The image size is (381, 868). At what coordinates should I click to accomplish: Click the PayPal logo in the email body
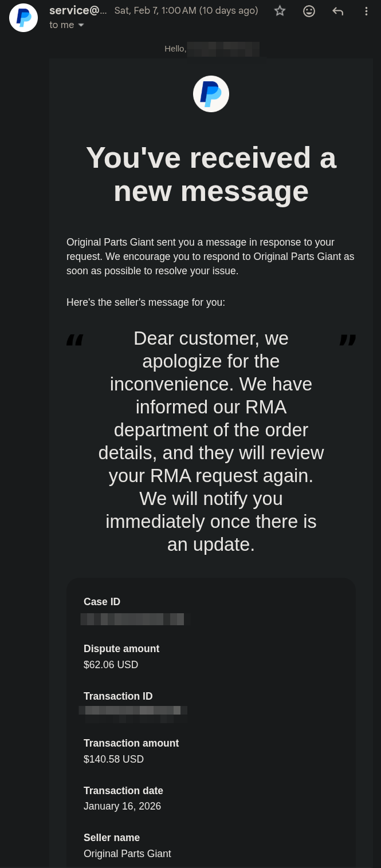[211, 94]
